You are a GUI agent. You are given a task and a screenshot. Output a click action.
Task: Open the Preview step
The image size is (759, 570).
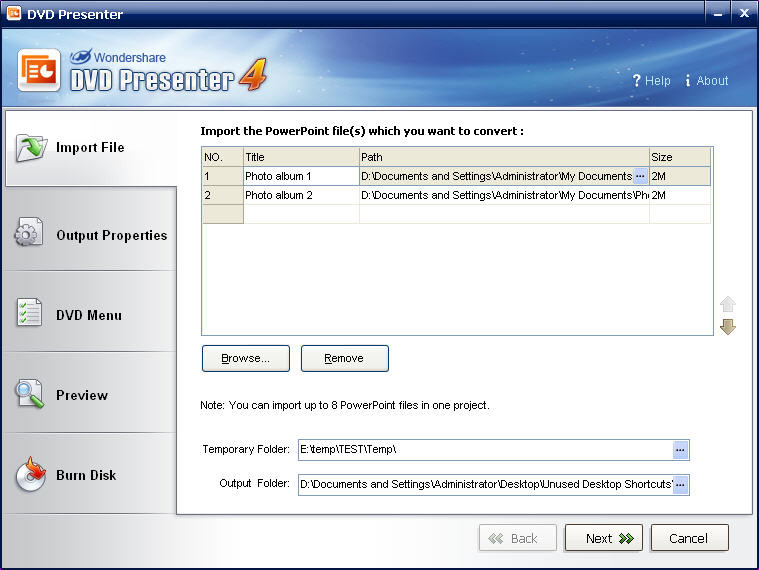[90, 393]
